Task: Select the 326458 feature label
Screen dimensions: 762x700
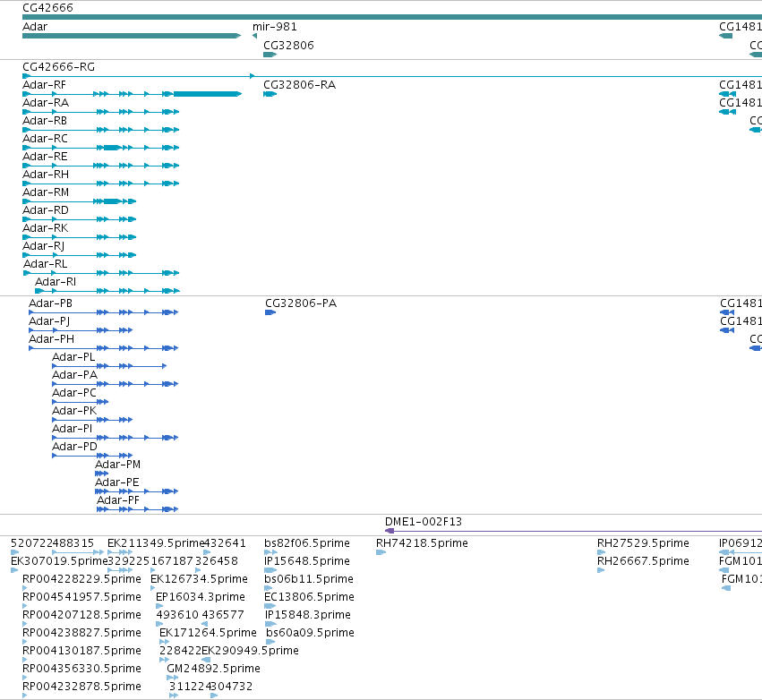Action: pyautogui.click(x=217, y=561)
